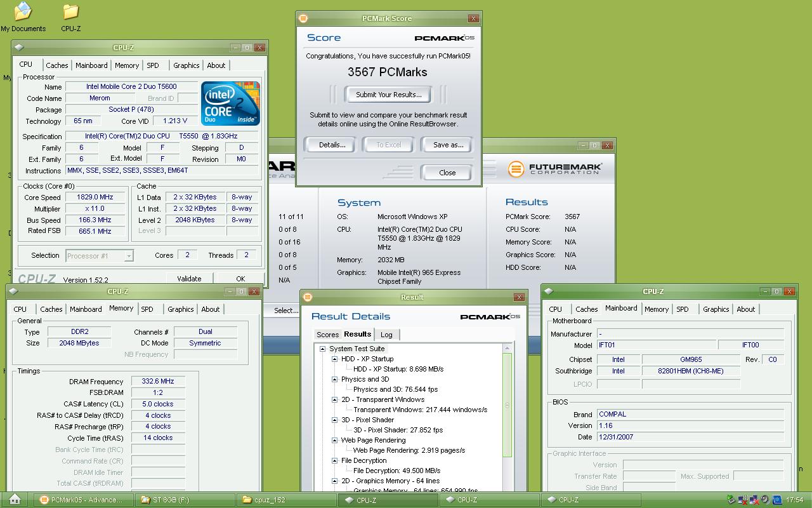Screen dimensions: 812x508
Task: Click Submit Your Results button
Action: [x=388, y=95]
